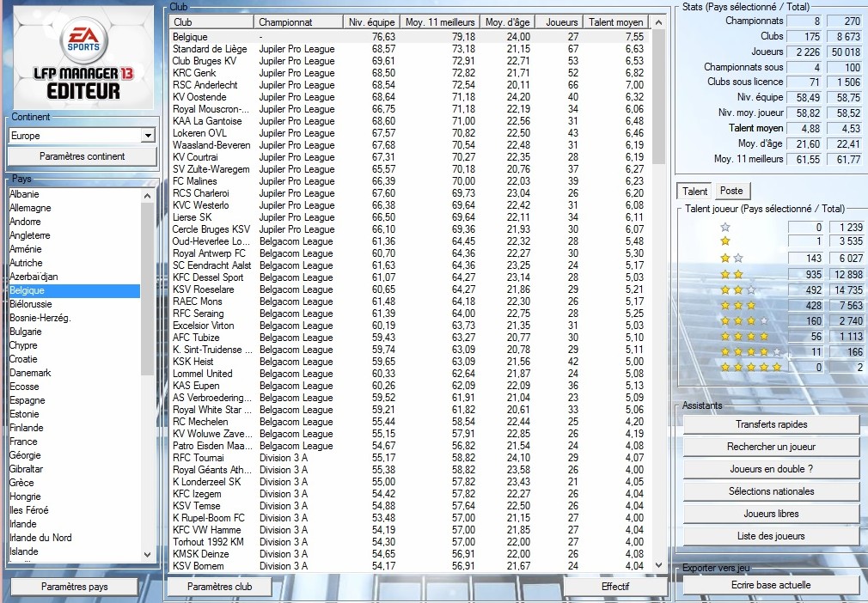Click Ecrire base actuelle button

pos(771,585)
